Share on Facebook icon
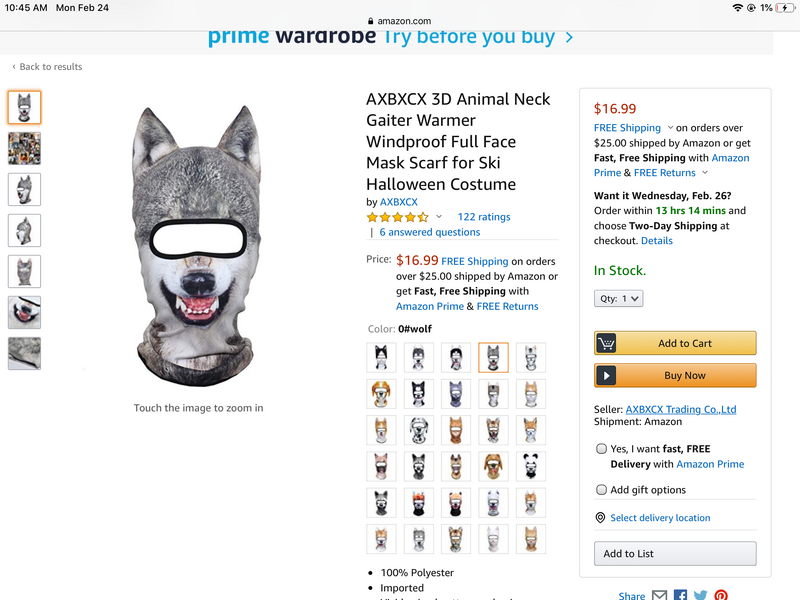This screenshot has width=800, height=600. [x=680, y=596]
